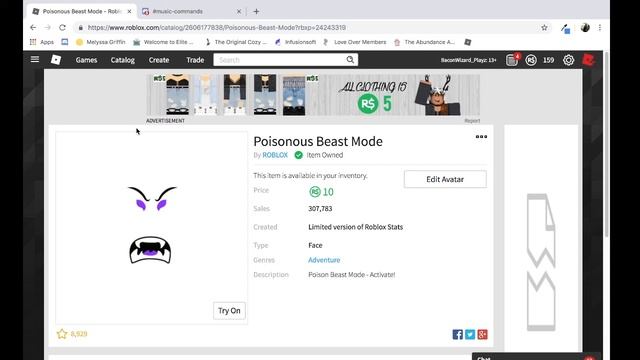Open Apps bookmarks shortcut
Image resolution: width=640 pixels, height=360 pixels.
(x=42, y=42)
